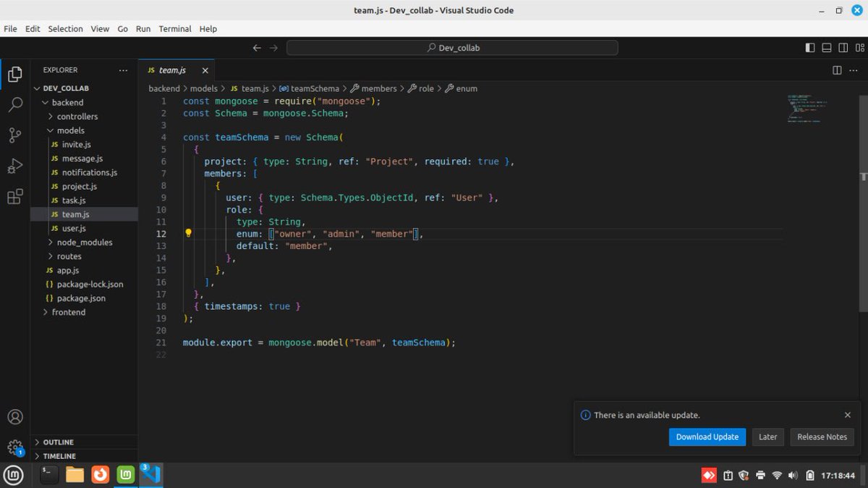Open the Source Control view icon
868x488 pixels.
pos(14,135)
